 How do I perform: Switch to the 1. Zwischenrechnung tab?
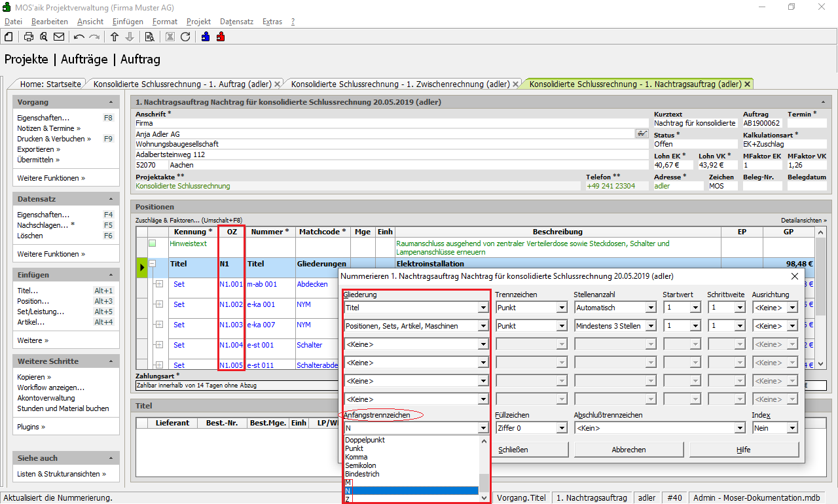coord(400,84)
